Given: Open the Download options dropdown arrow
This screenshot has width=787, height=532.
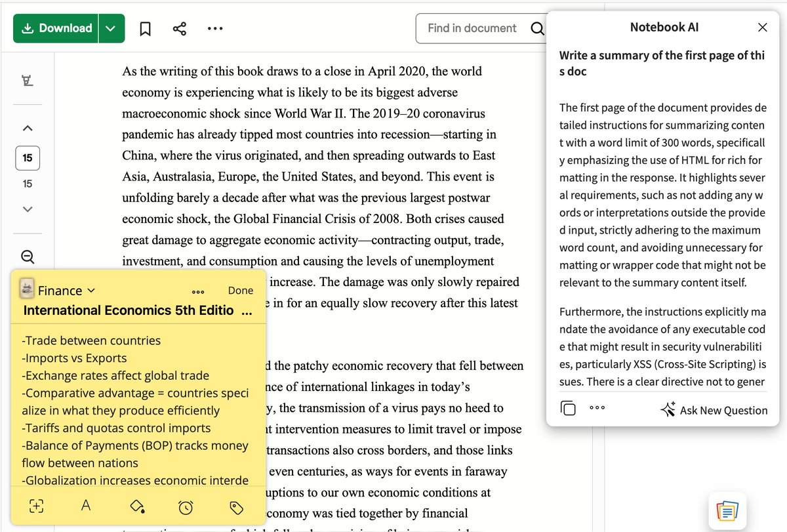Looking at the screenshot, I should click(111, 28).
